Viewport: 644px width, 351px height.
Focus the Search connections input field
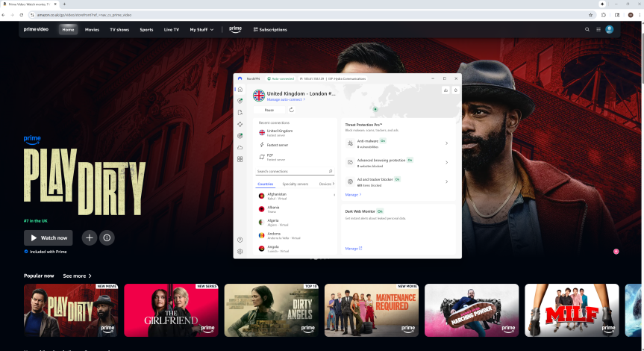pyautogui.click(x=294, y=171)
